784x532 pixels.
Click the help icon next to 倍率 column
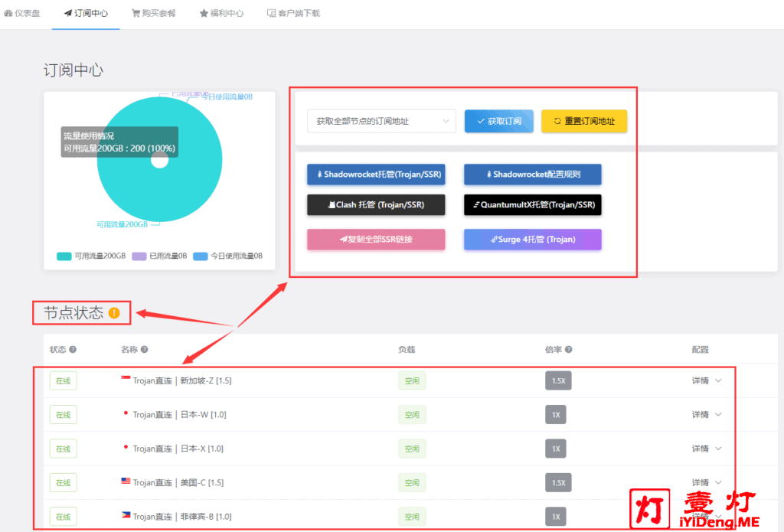coord(569,350)
